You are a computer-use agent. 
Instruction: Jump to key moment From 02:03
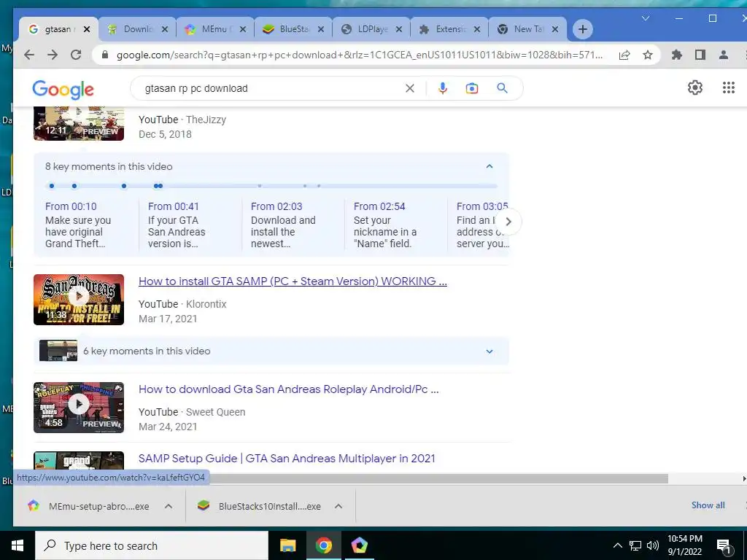pos(276,206)
